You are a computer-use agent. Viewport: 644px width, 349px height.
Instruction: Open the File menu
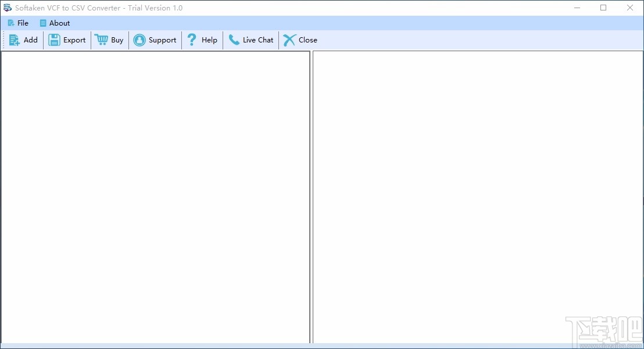pos(18,23)
